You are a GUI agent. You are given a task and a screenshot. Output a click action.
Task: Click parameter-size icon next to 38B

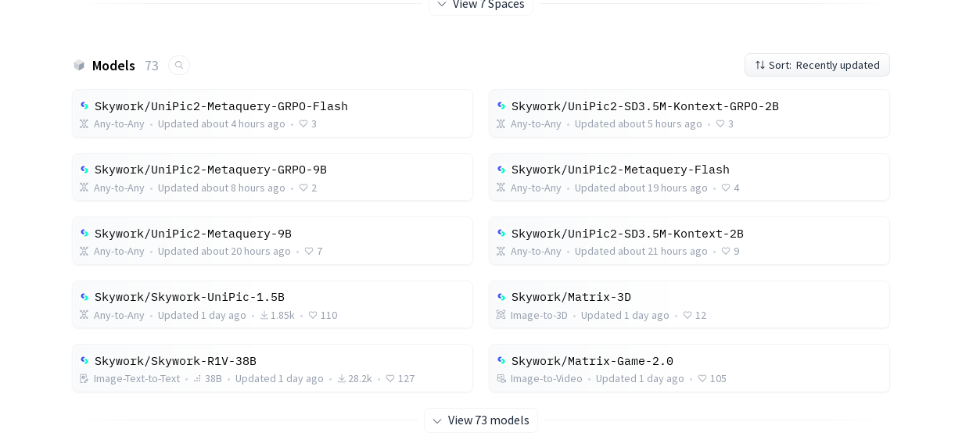click(198, 378)
